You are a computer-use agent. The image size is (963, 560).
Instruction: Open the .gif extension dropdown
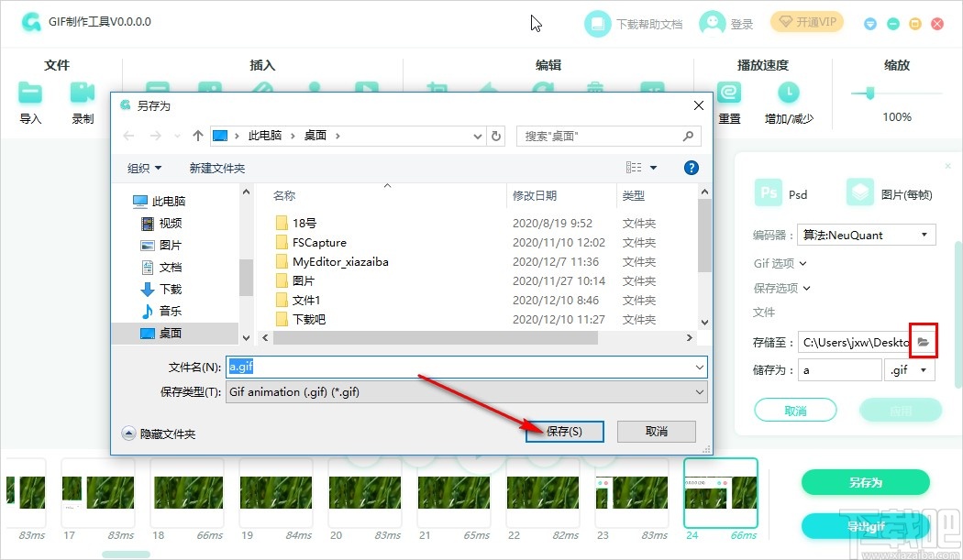pyautogui.click(x=909, y=369)
